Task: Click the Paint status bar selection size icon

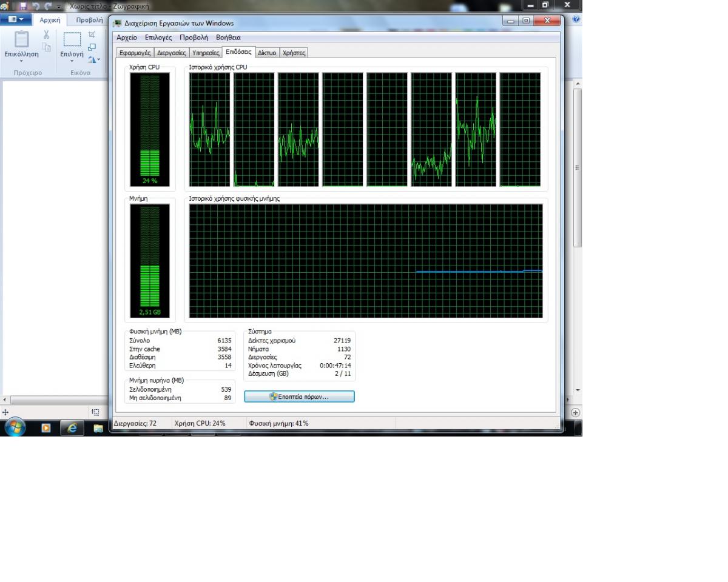Action: [x=95, y=412]
